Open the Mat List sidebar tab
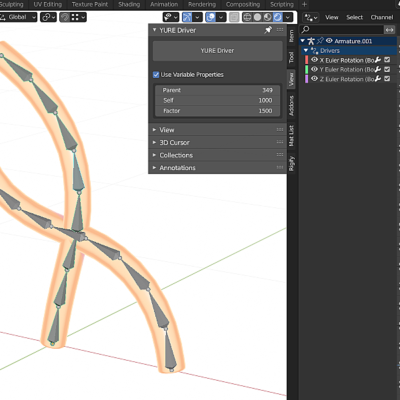400x400 pixels. (x=291, y=136)
